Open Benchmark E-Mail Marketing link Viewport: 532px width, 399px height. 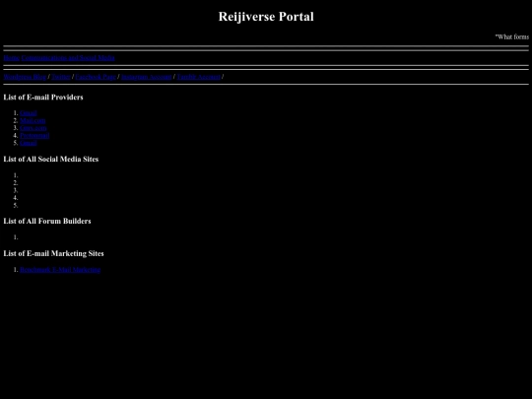coord(60,269)
